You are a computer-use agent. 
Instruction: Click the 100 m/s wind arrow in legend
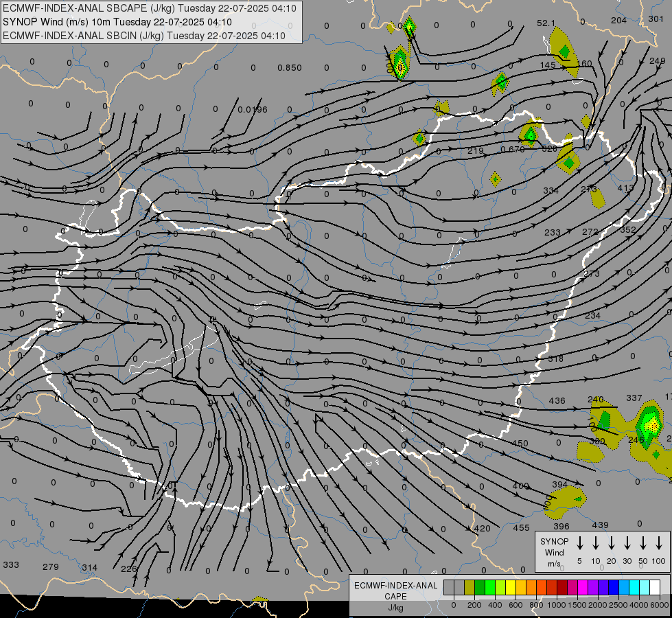point(659,543)
